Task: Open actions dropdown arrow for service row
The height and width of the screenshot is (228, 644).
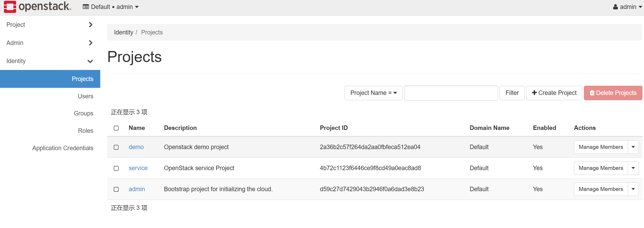Action: point(633,168)
